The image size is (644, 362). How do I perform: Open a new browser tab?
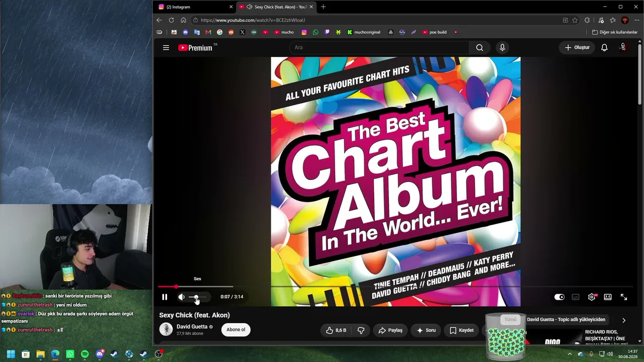323,7
